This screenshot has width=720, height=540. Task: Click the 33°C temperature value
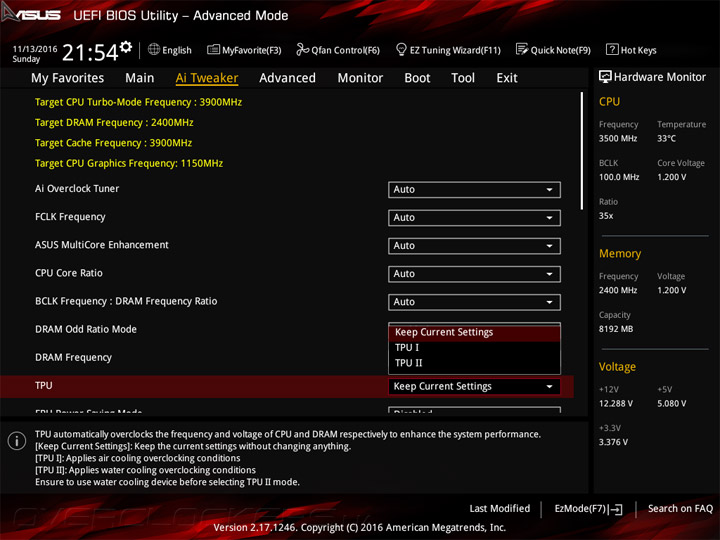[666, 139]
